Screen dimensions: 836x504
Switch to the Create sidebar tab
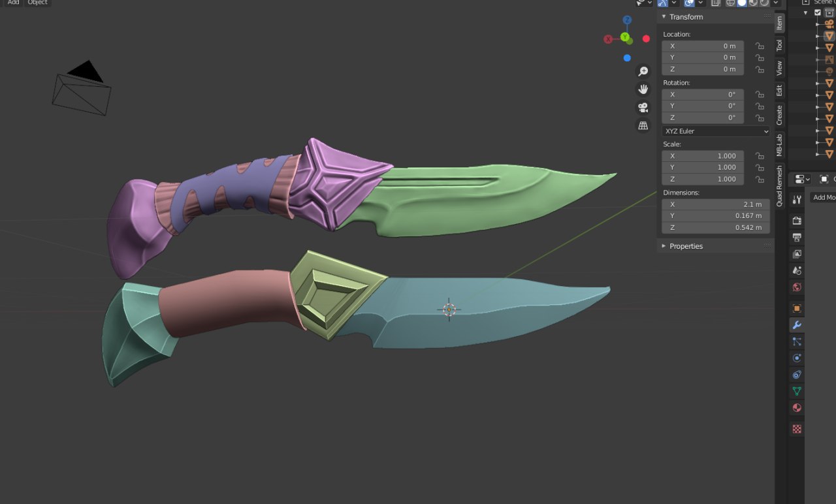[x=780, y=115]
